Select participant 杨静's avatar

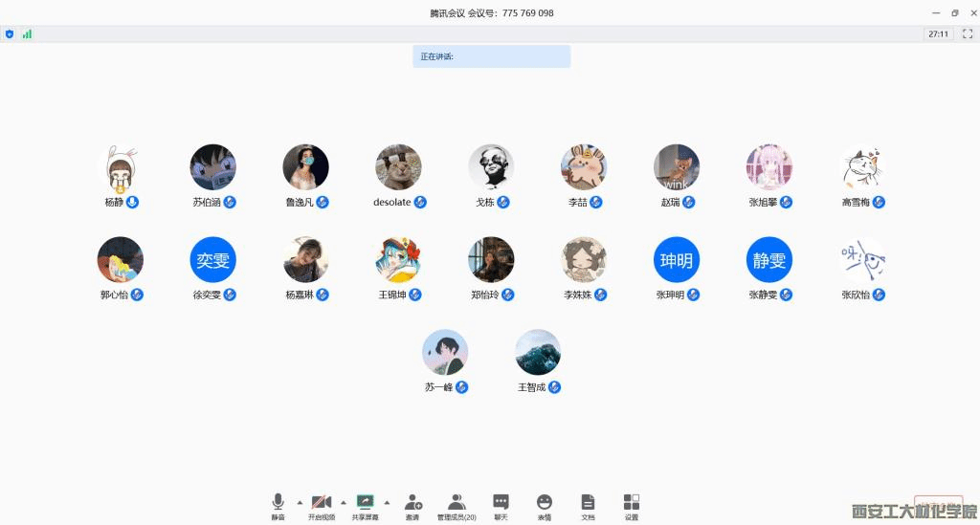coord(121,167)
